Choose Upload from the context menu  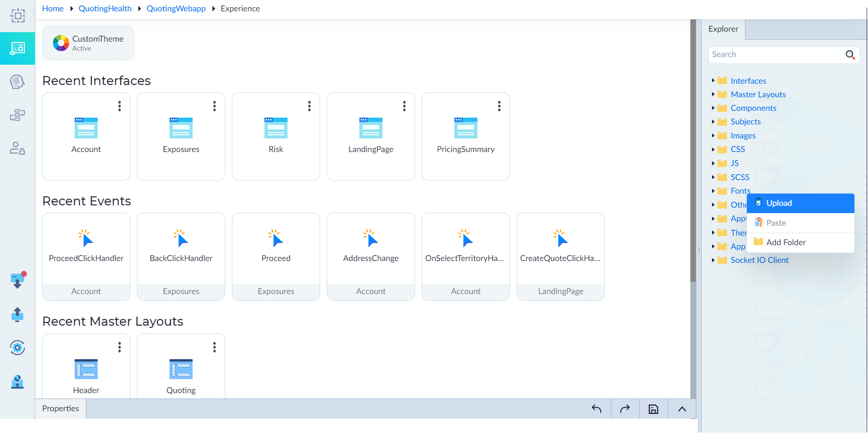coord(801,203)
